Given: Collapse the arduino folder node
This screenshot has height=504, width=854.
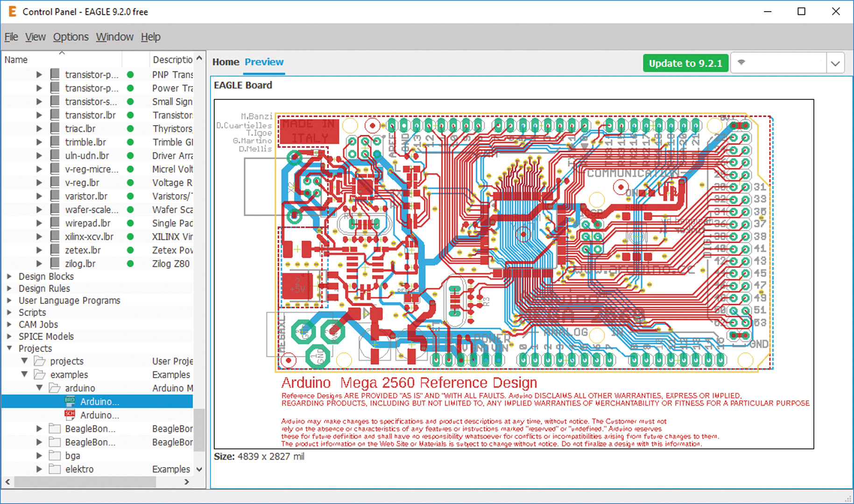Looking at the screenshot, I should (x=39, y=388).
